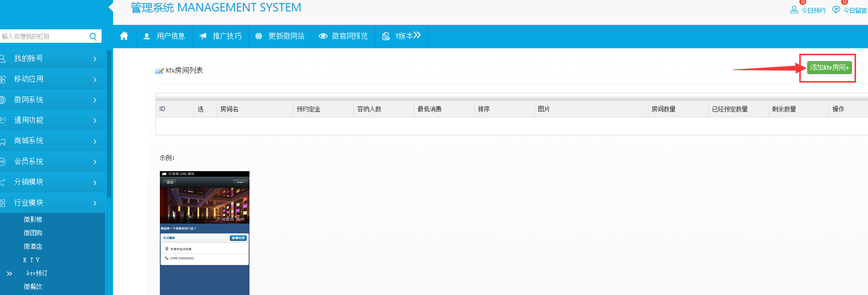868x295 pixels.
Task: Click the home icon in navigation bar
Action: [x=124, y=36]
